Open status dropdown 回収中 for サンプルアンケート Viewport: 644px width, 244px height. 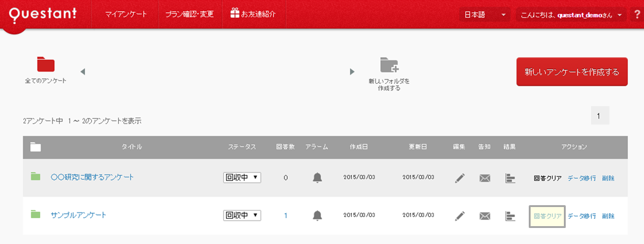coord(242,215)
